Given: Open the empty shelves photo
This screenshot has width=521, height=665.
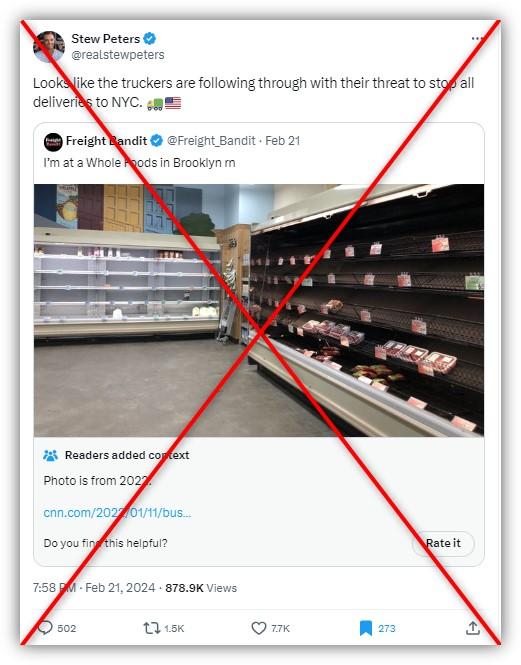Looking at the screenshot, I should tap(259, 310).
